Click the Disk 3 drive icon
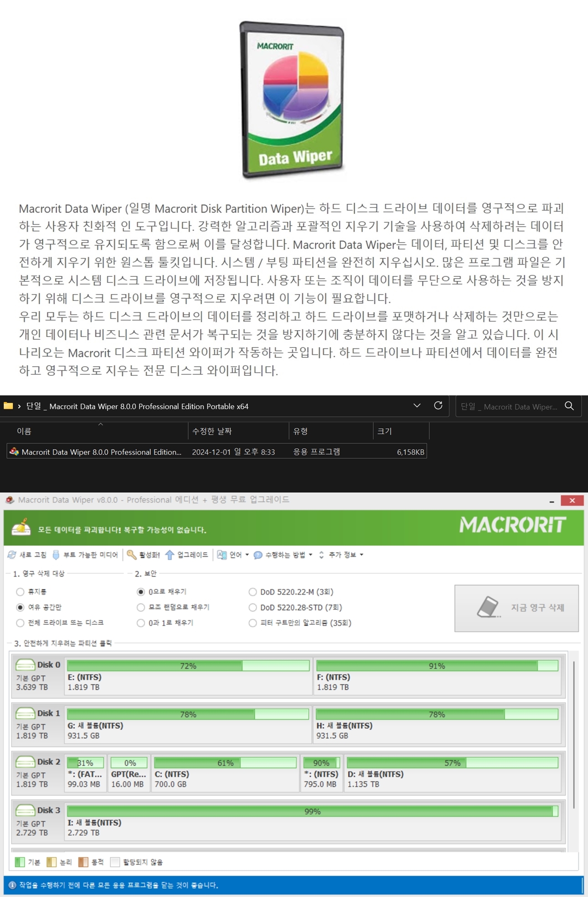 [x=25, y=810]
